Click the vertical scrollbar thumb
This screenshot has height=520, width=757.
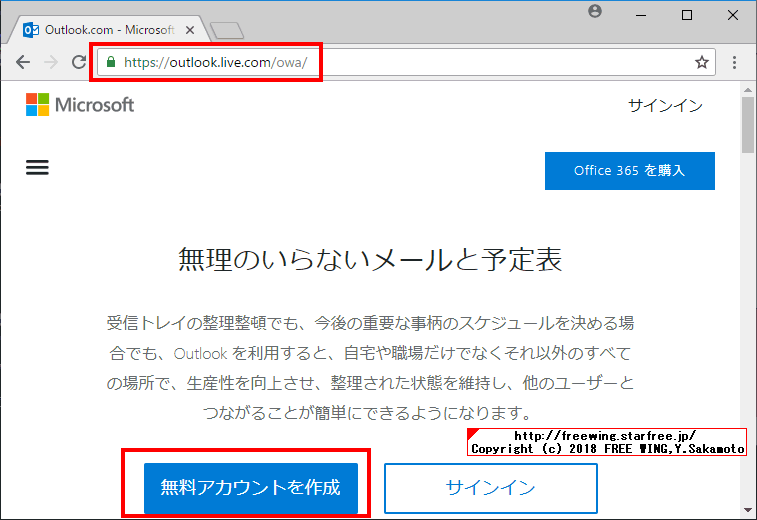pyautogui.click(x=748, y=125)
